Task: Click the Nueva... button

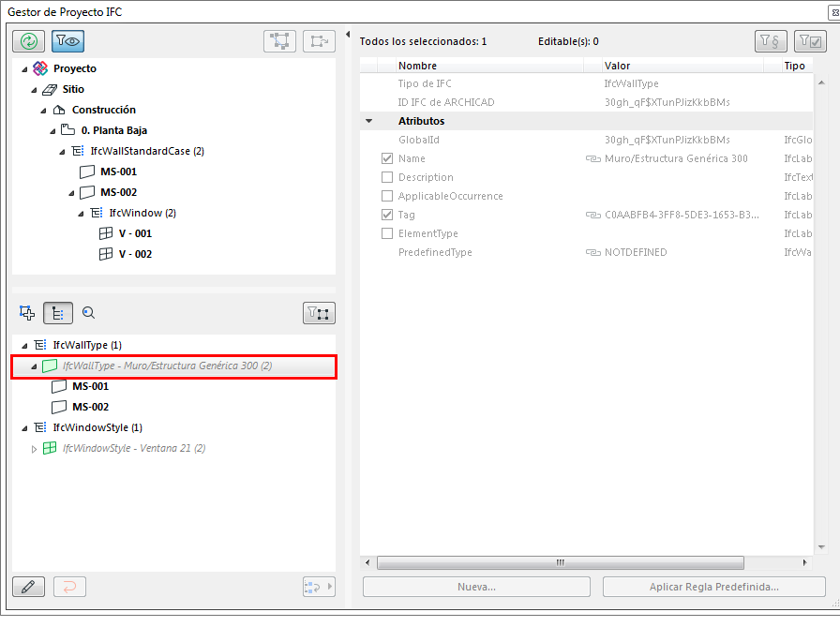Action: (x=476, y=587)
